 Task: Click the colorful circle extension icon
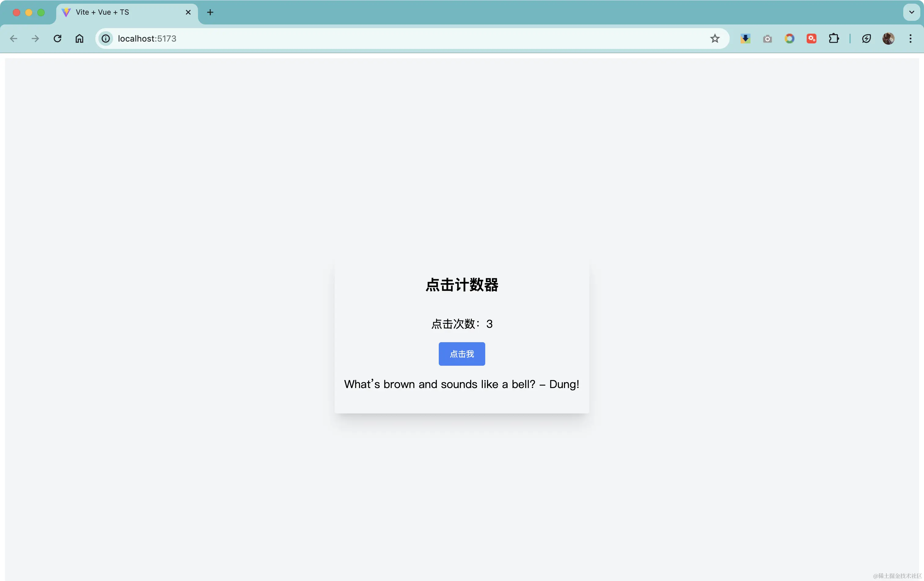tap(789, 39)
